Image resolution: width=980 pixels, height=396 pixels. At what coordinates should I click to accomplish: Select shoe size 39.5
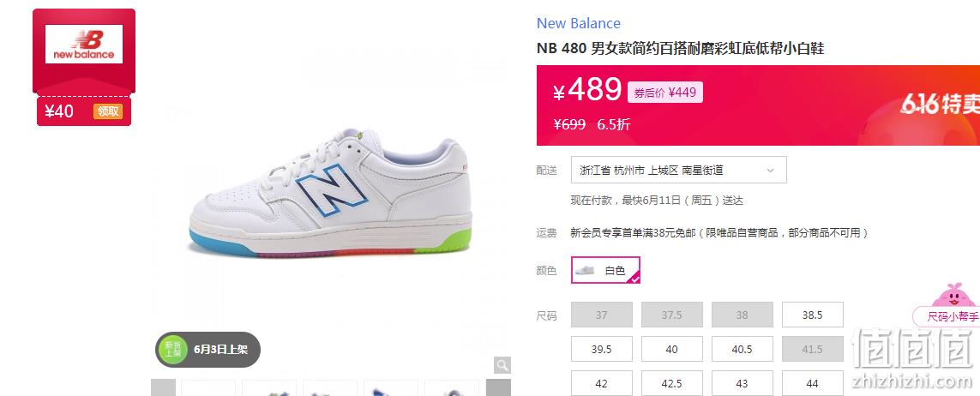[601, 349]
